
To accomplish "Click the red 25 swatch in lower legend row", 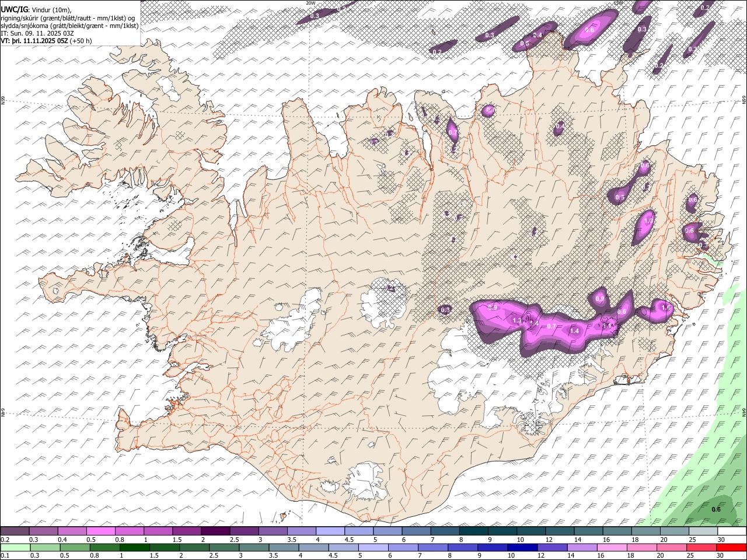I will point(702,547).
